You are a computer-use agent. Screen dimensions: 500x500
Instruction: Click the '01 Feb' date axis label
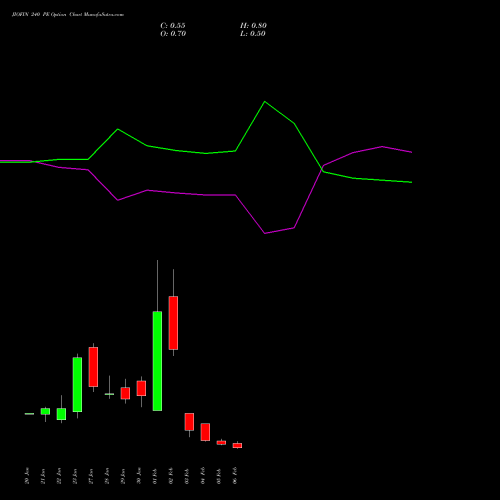tap(155, 476)
